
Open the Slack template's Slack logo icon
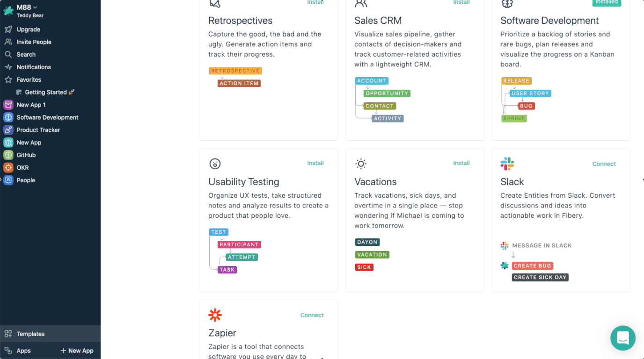pos(507,164)
